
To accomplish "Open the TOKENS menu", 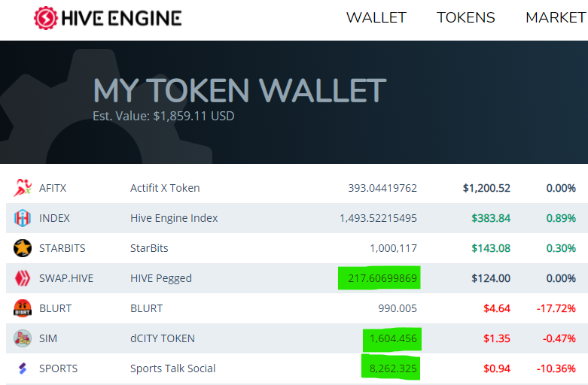I will (466, 17).
